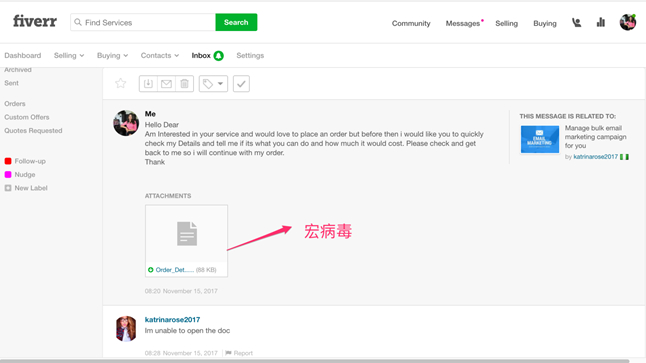This screenshot has width=646, height=363.
Task: Click the Inbox notification bell icon
Action: [219, 56]
